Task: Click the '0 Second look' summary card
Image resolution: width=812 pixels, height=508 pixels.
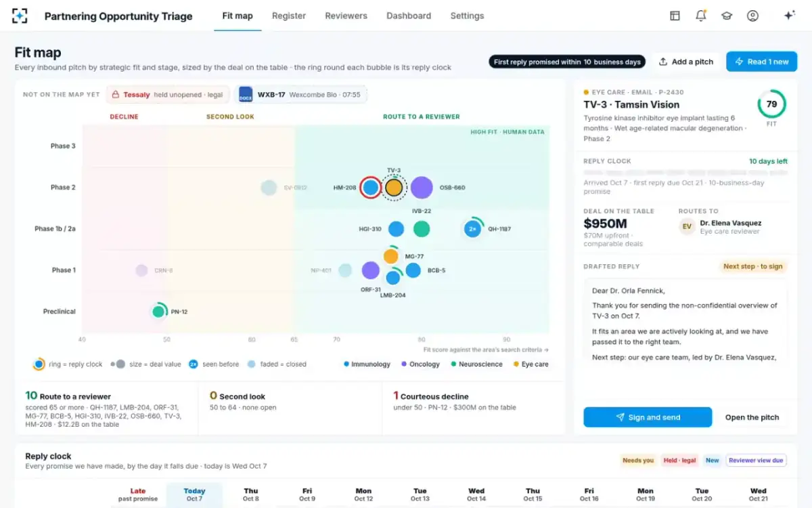Action: [x=290, y=408]
